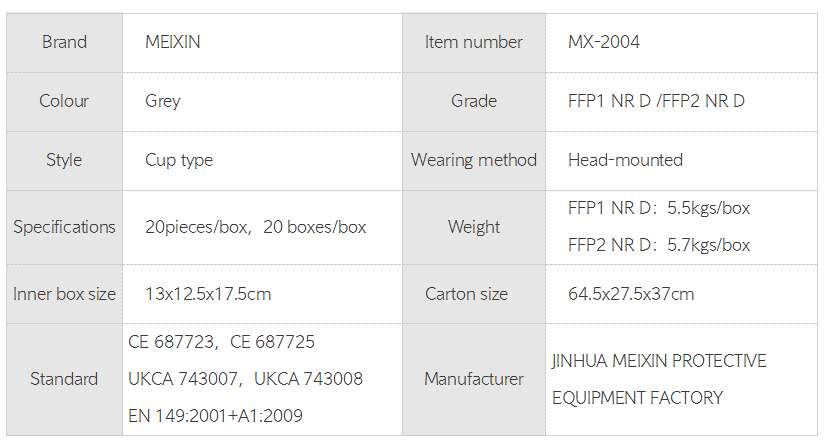
Task: Click the Item number label
Action: coord(473,42)
